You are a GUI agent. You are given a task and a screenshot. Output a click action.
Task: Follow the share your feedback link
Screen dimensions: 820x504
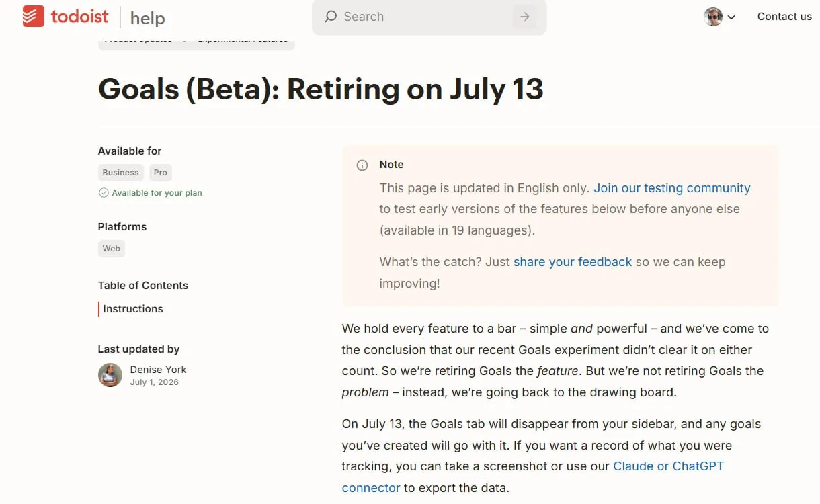[573, 262]
